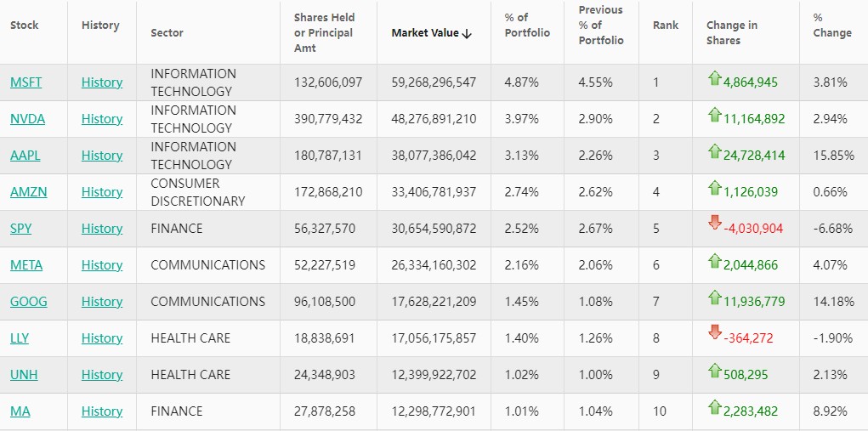Open History link for LLY
The width and height of the screenshot is (868, 431).
(102, 338)
